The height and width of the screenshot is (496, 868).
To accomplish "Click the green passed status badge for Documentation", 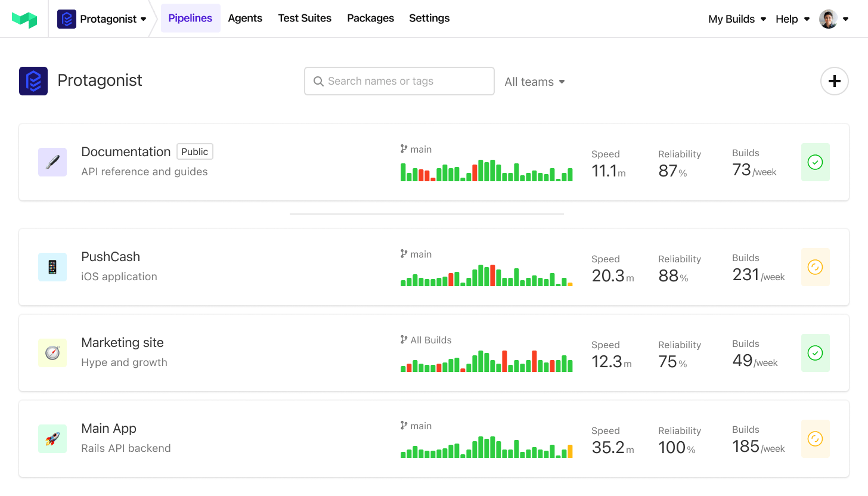I will (x=815, y=162).
